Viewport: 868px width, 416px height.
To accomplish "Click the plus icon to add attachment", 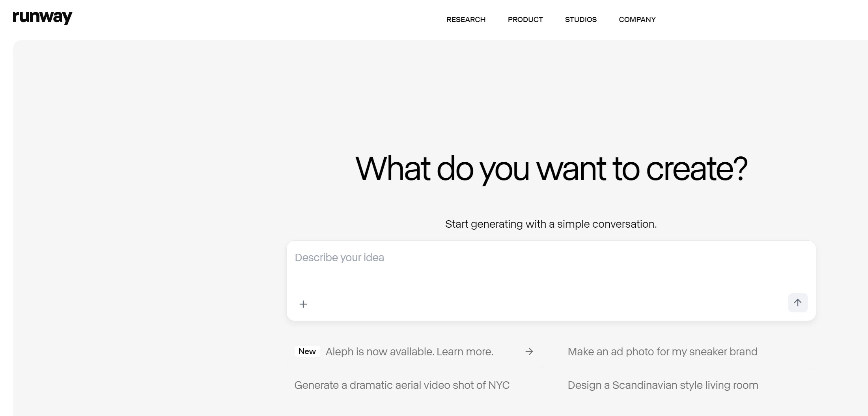I will point(303,304).
